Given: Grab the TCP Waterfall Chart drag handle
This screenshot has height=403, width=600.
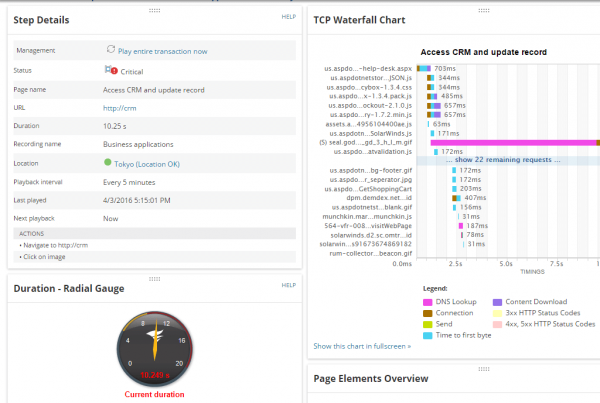Looking at the screenshot, I should [x=454, y=10].
